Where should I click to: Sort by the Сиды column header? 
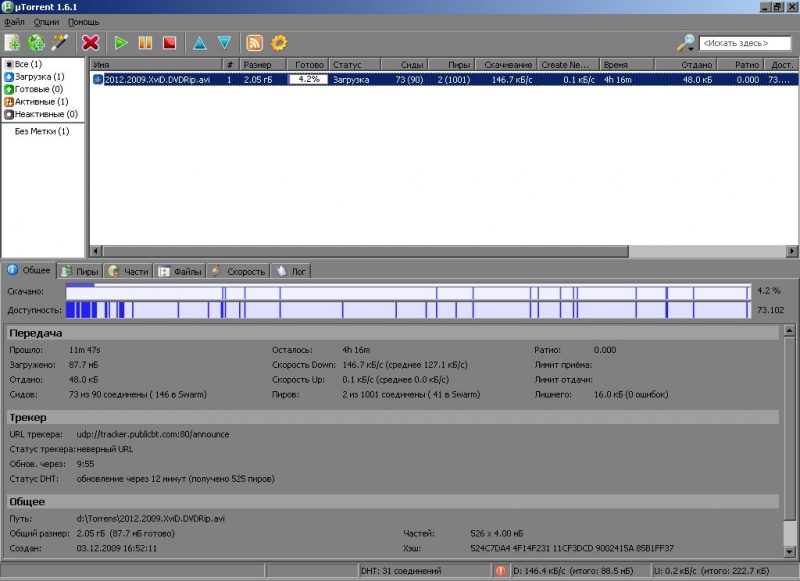[404, 65]
